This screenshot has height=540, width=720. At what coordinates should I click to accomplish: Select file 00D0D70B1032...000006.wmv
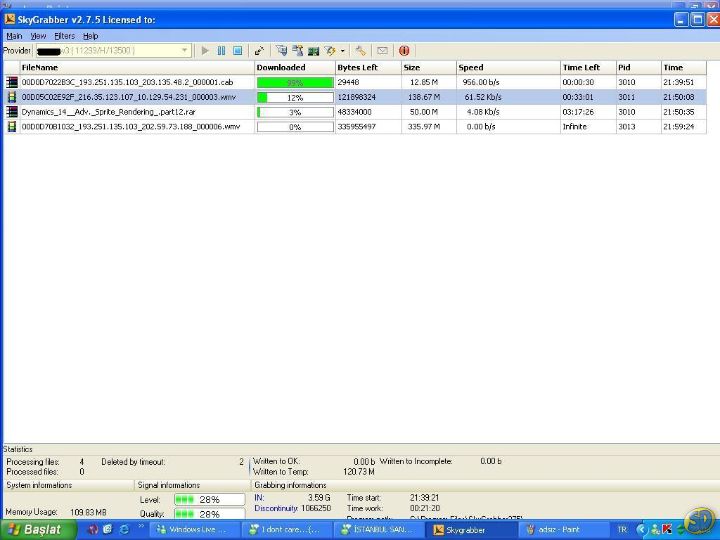(x=131, y=126)
